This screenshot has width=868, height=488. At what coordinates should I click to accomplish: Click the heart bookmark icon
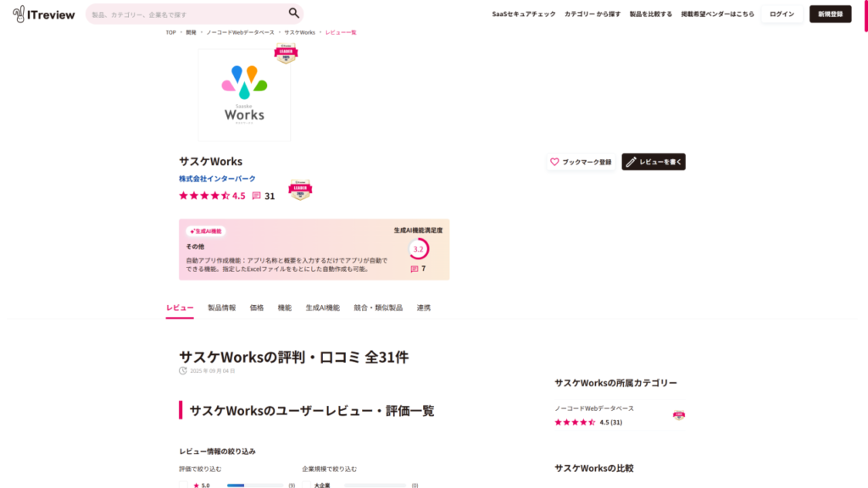554,162
